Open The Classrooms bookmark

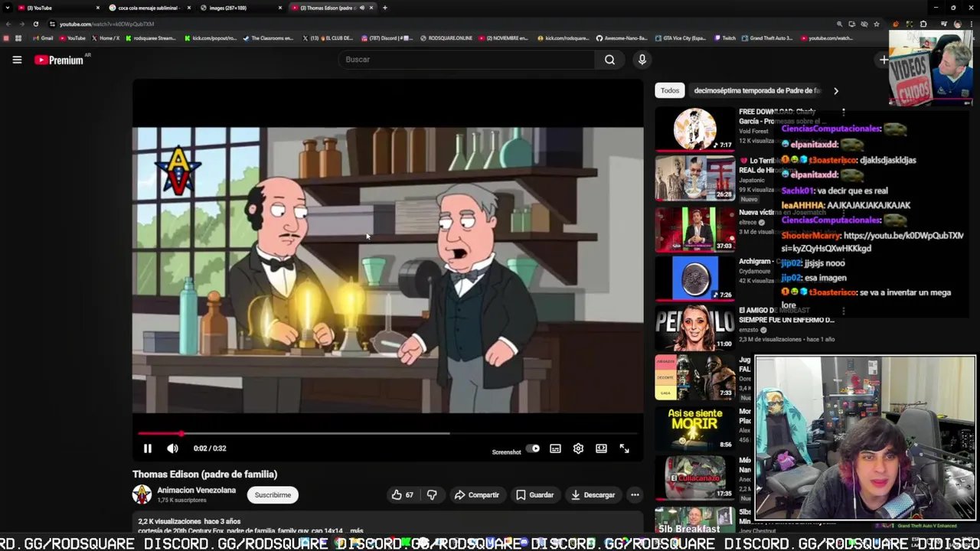[267, 38]
